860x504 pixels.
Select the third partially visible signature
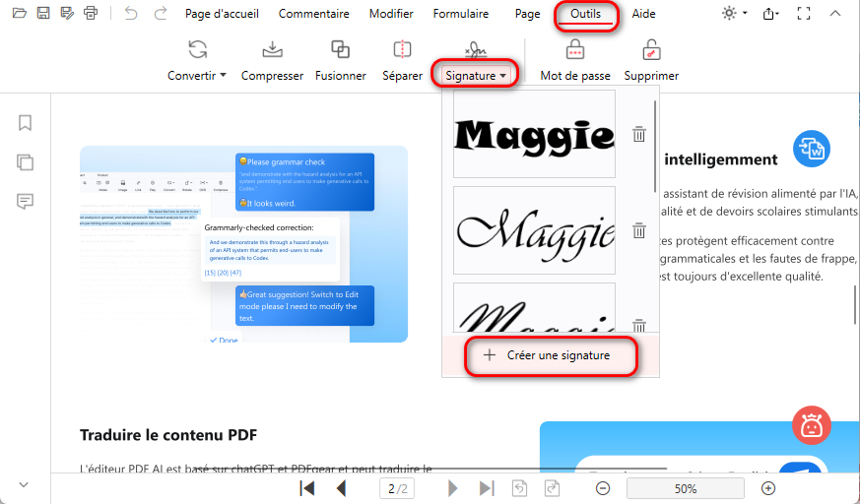[x=534, y=307]
